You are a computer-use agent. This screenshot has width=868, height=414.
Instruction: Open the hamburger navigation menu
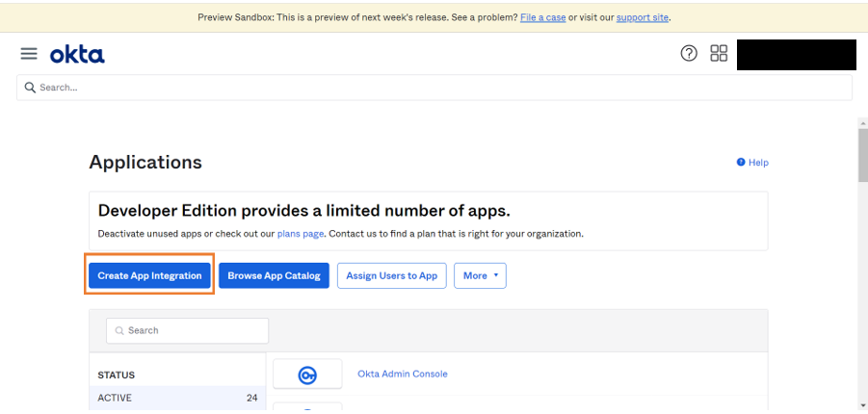[x=29, y=55]
